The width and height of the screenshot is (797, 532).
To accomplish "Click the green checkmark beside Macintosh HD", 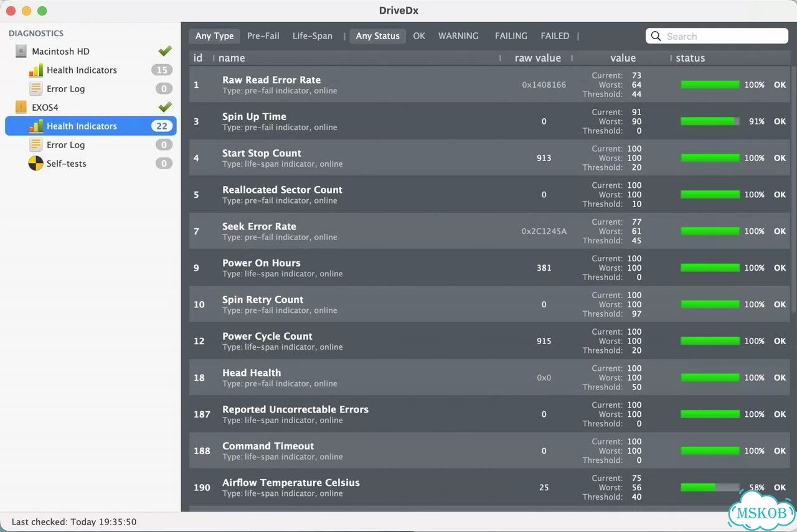I will pos(165,51).
